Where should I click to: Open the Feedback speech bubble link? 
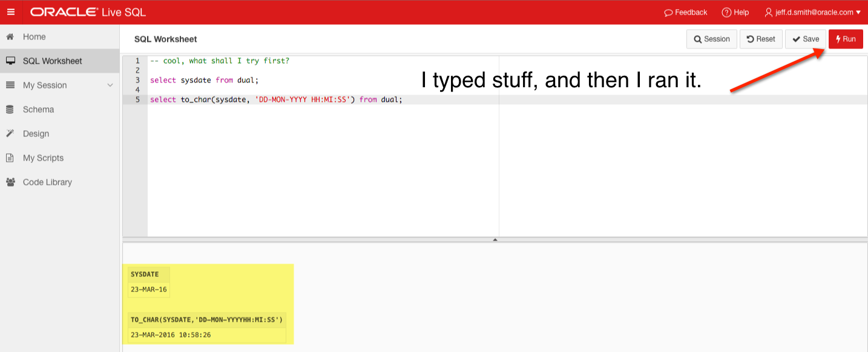[x=685, y=12]
